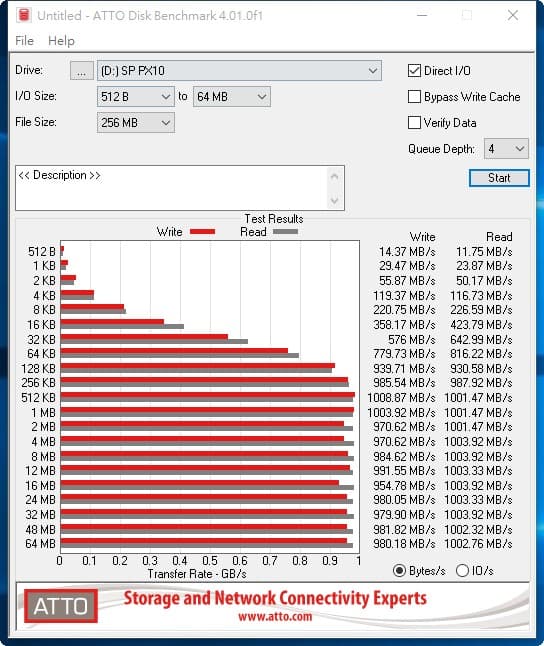Click the read value 642.99 MB/s
This screenshot has width=544, height=646.
[x=481, y=339]
